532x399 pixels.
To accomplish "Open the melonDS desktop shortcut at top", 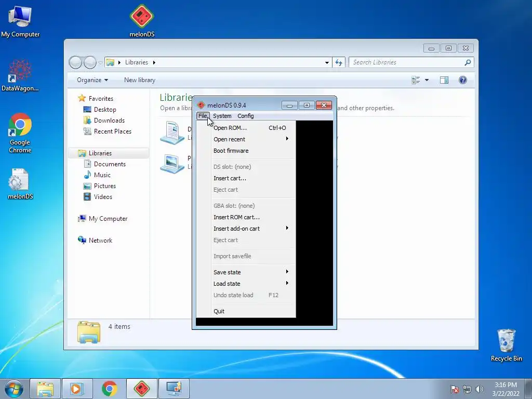I will [x=142, y=20].
